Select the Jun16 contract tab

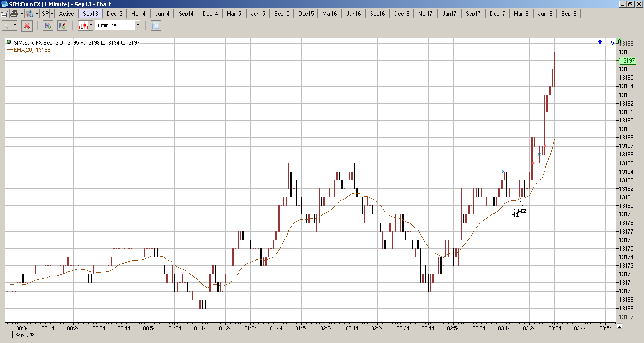point(354,14)
